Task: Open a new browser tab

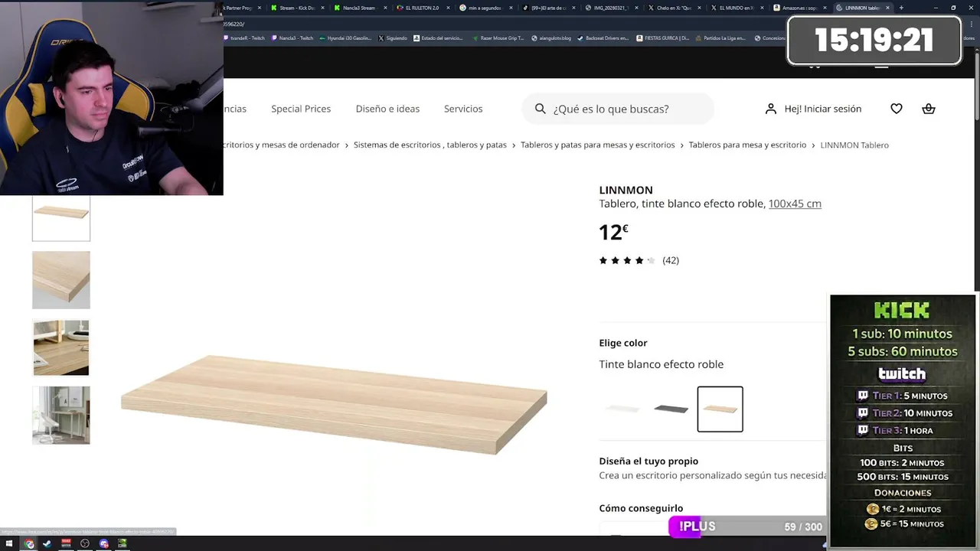Action: coord(901,8)
